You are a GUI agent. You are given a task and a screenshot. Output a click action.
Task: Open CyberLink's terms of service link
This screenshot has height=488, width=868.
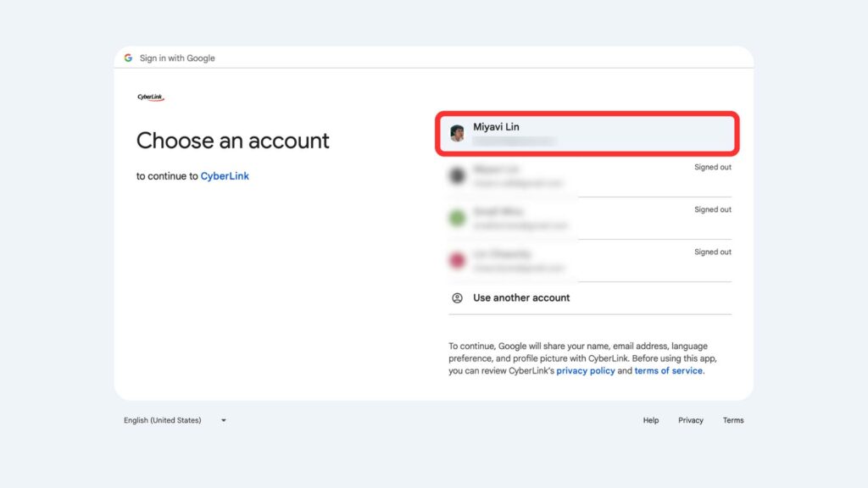668,371
